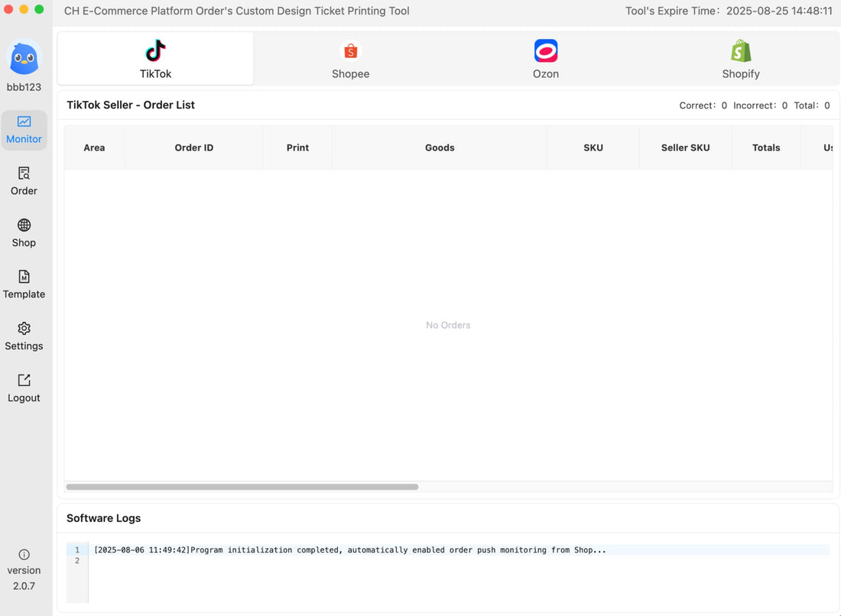This screenshot has width=841, height=616.
Task: Switch to the Shopee tab
Action: 350,60
